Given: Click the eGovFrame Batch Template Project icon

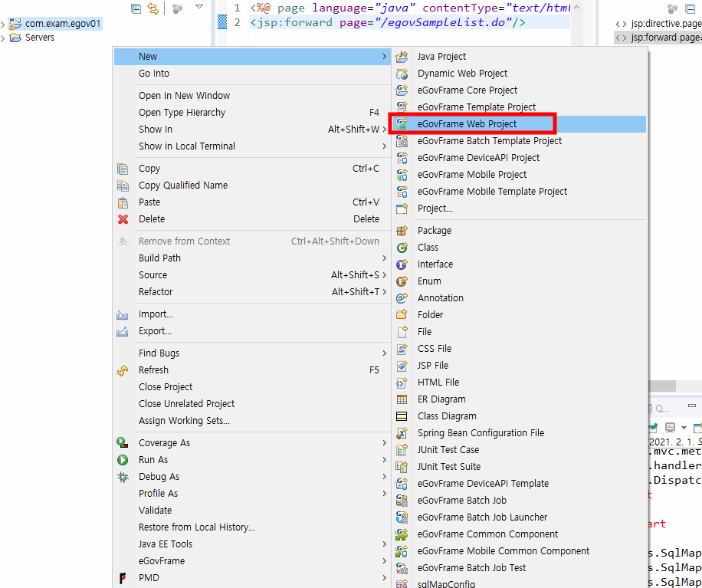Looking at the screenshot, I should click(x=402, y=140).
